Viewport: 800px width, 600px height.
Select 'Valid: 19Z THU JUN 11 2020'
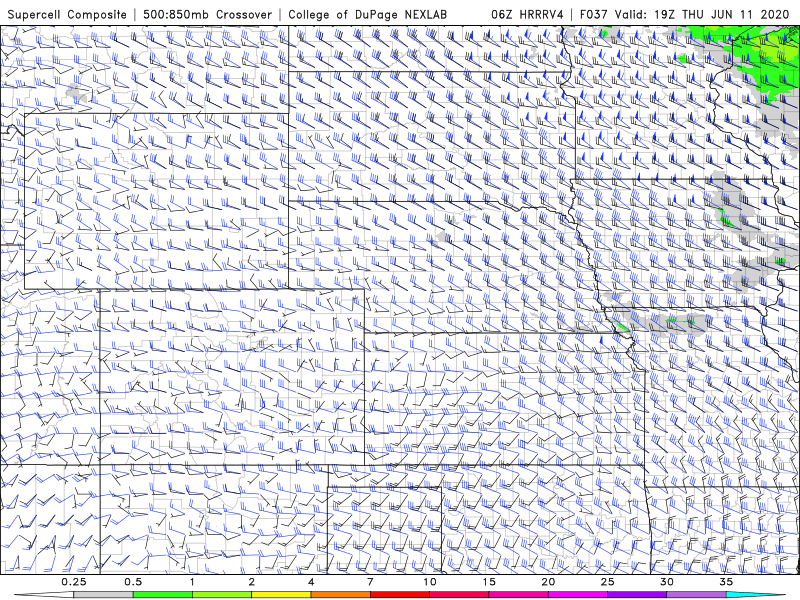tap(702, 14)
